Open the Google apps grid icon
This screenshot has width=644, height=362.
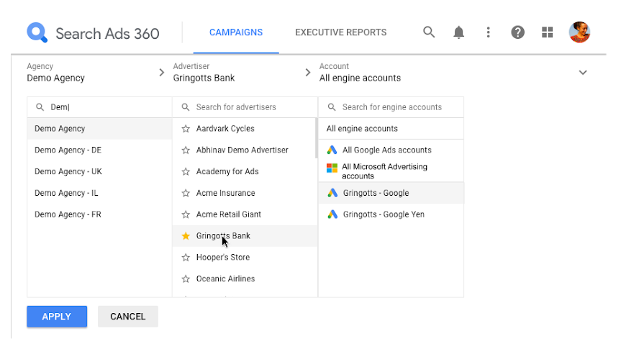(x=547, y=32)
